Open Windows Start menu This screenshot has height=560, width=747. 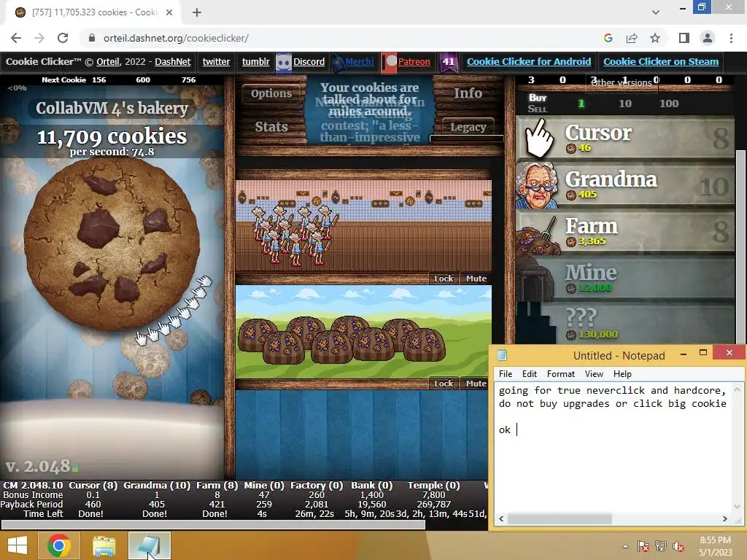(x=18, y=545)
